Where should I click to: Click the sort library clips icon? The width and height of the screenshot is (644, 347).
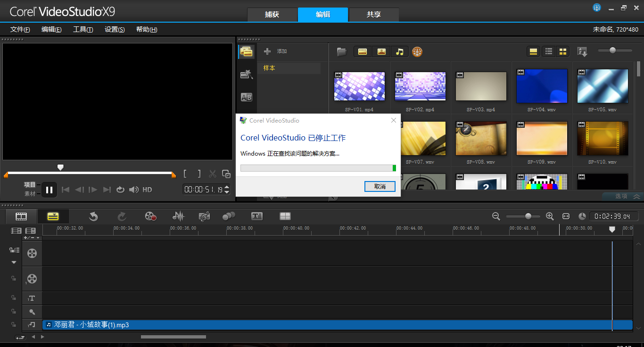582,52
